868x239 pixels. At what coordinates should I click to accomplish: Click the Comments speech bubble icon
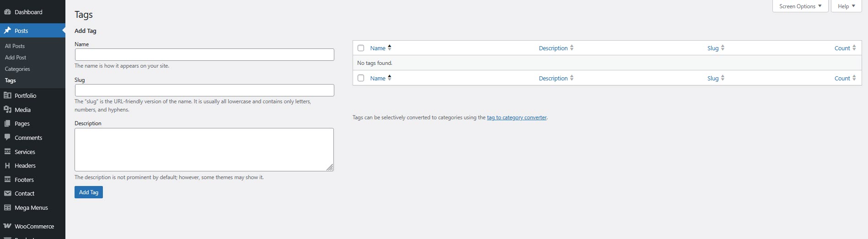tap(7, 138)
